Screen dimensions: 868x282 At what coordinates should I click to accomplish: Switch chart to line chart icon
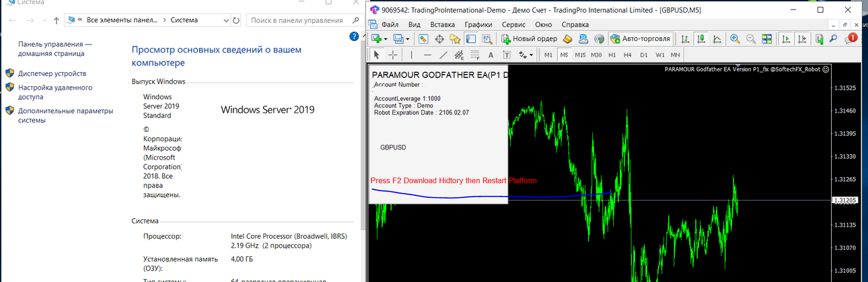pyautogui.click(x=716, y=38)
